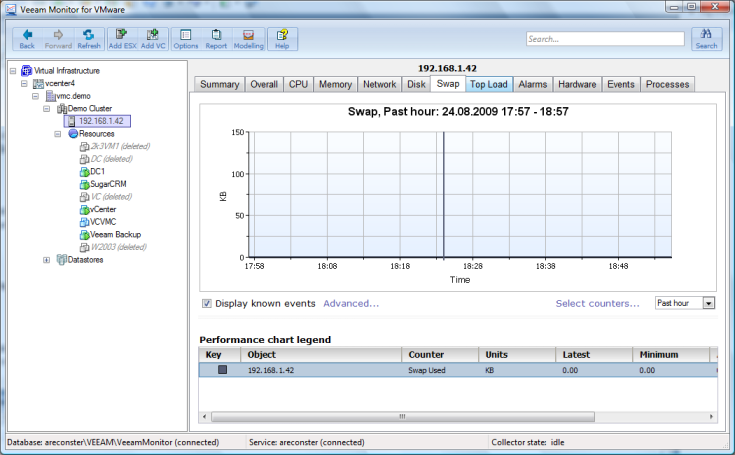Uncheck Display known events checkbox
735x455 pixels.
pyautogui.click(x=207, y=304)
